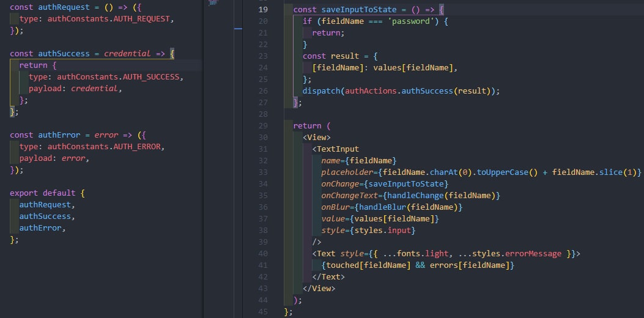Screen dimensions: 644x318
Task: Click line number 29 in the gutter
Action: point(263,126)
